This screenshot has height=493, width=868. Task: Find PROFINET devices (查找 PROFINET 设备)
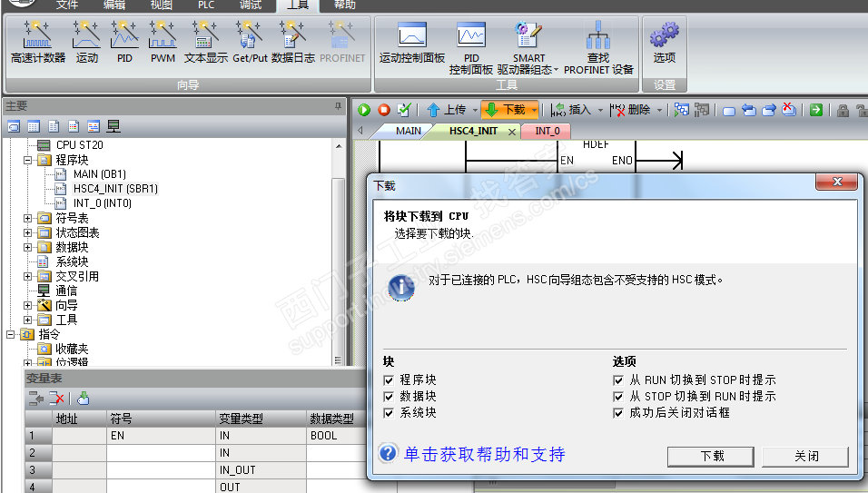[x=598, y=48]
